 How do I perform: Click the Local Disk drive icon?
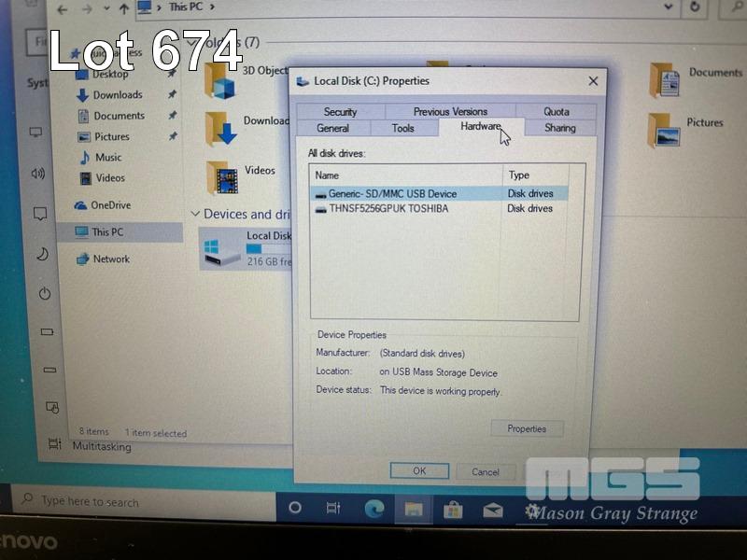coord(222,252)
